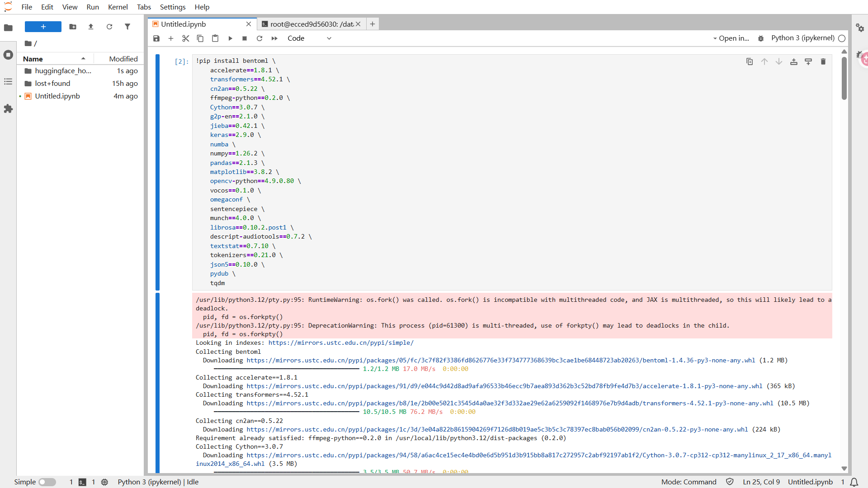Enable the debugger bug icon

tap(761, 38)
